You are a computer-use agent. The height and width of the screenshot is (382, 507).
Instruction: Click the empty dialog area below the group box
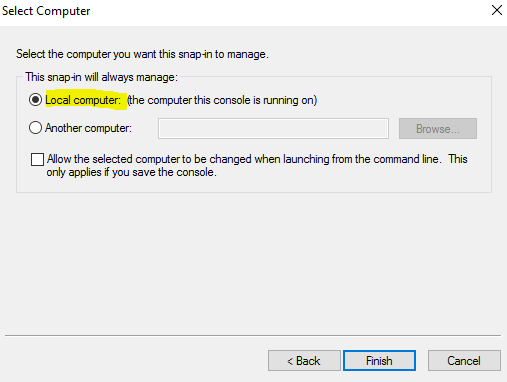point(253,263)
